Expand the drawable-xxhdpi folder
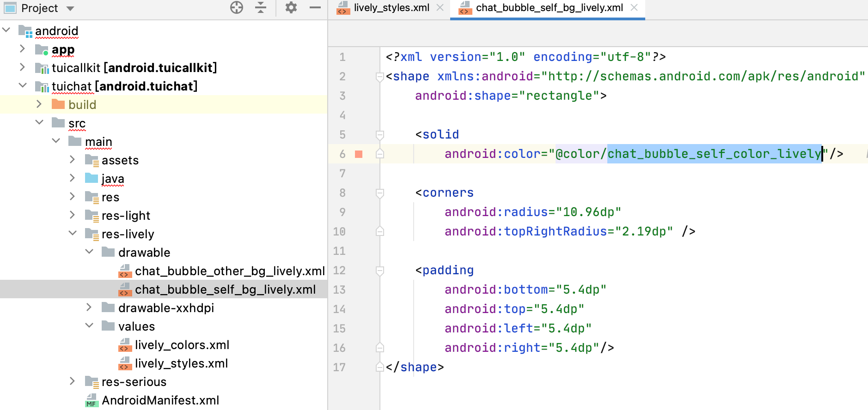The image size is (868, 410). coord(89,307)
